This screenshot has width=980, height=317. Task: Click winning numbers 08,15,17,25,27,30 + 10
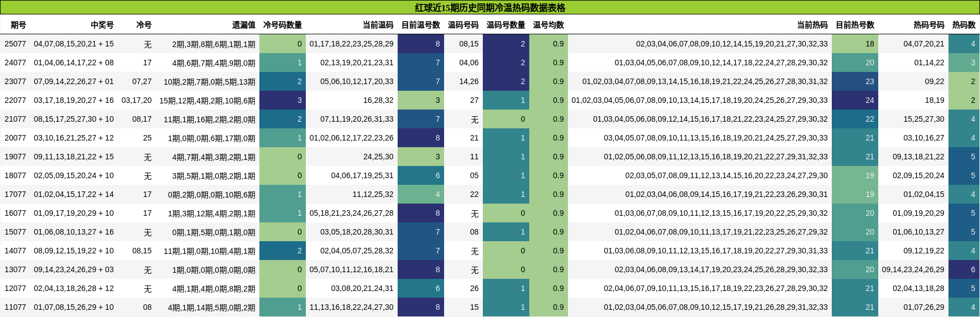[x=74, y=119]
